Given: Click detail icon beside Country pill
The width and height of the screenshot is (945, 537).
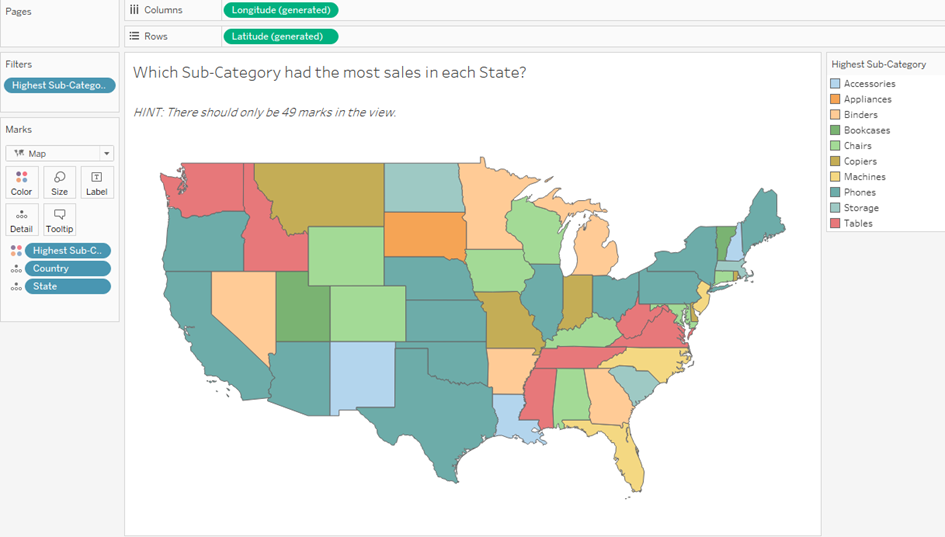Looking at the screenshot, I should click(14, 269).
